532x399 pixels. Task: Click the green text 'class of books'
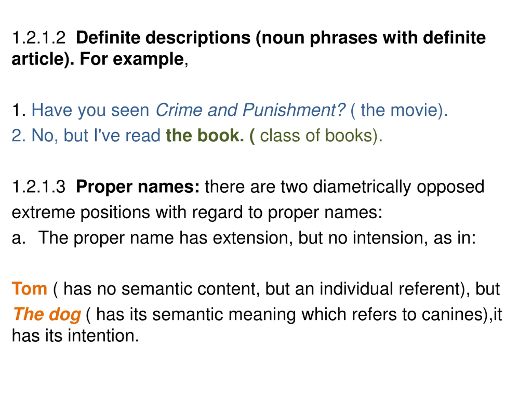tap(316, 136)
